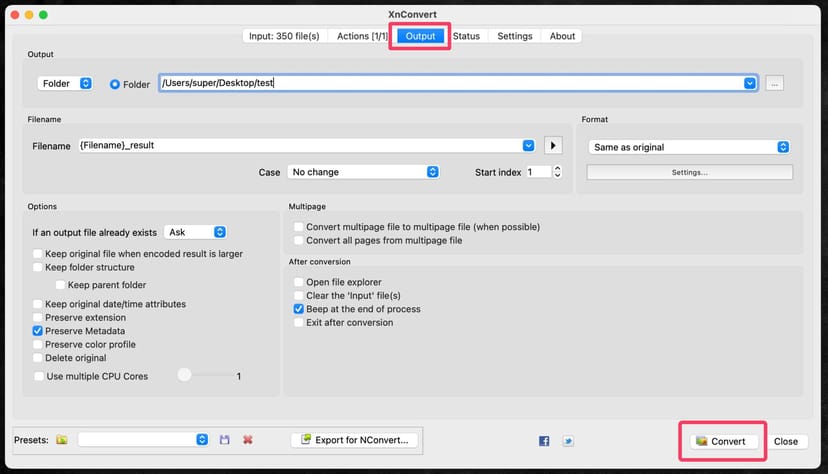Click the filename pattern arrow button
828x474 pixels.
coord(553,146)
